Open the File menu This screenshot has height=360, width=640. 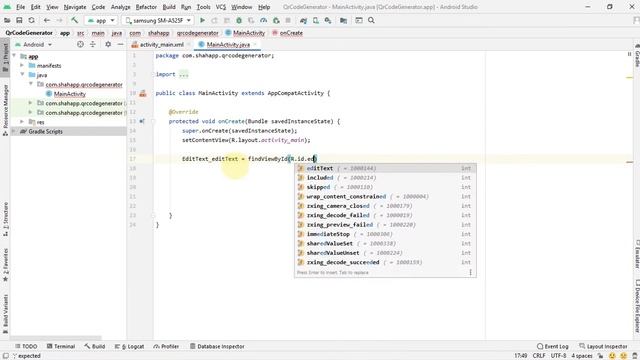[x=20, y=7]
